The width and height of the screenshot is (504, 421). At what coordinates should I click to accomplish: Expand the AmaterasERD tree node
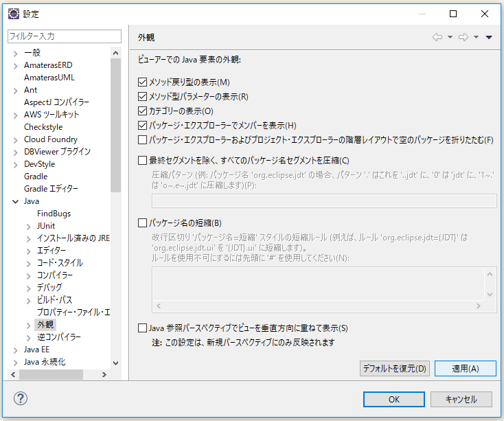tap(15, 66)
